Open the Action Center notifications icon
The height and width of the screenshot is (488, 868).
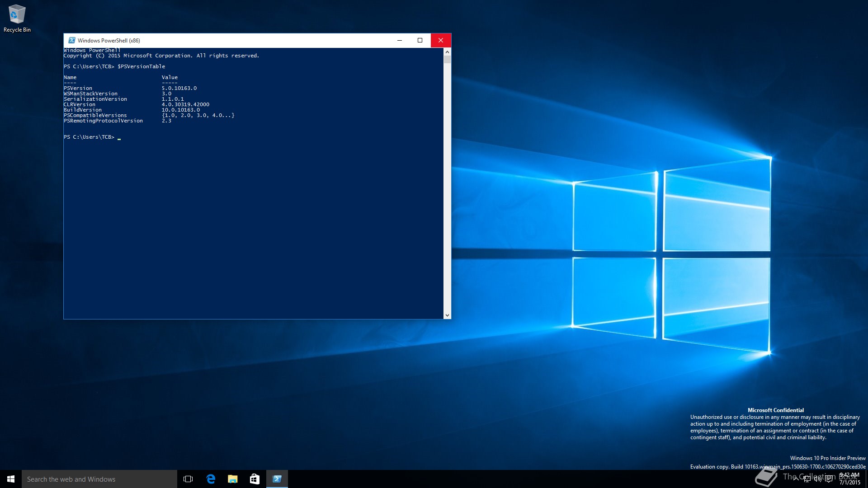(x=829, y=479)
